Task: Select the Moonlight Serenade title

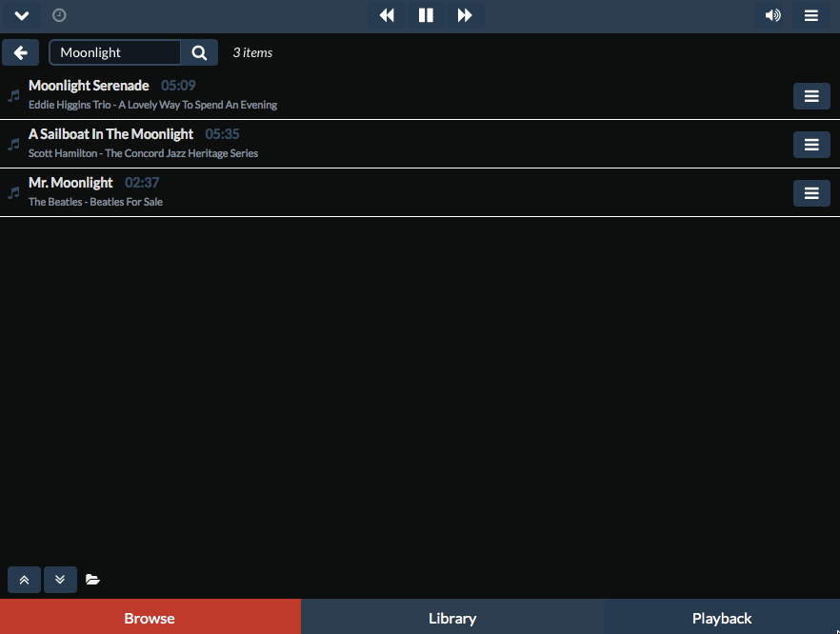Action: 89,86
